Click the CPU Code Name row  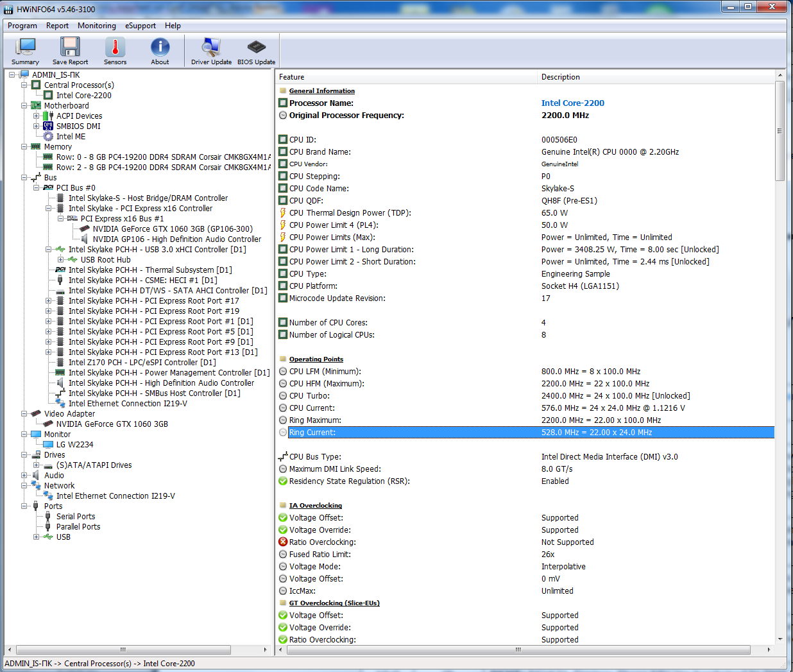(526, 189)
